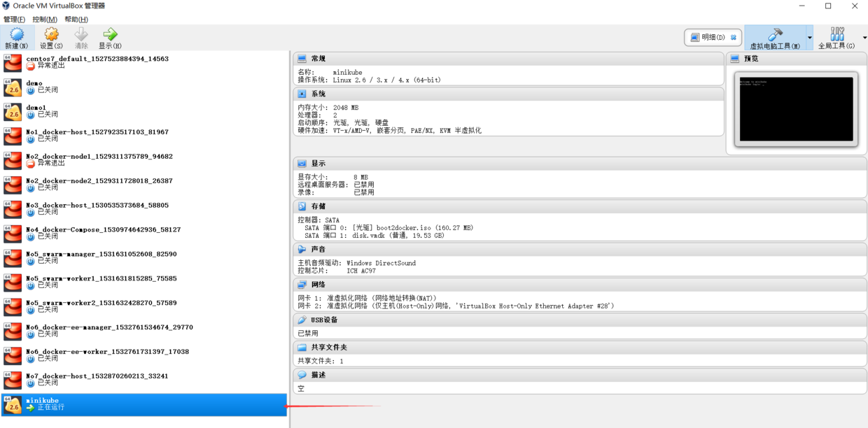Click the 全局工具(G) button
The height and width of the screenshot is (428, 868).
click(836, 38)
